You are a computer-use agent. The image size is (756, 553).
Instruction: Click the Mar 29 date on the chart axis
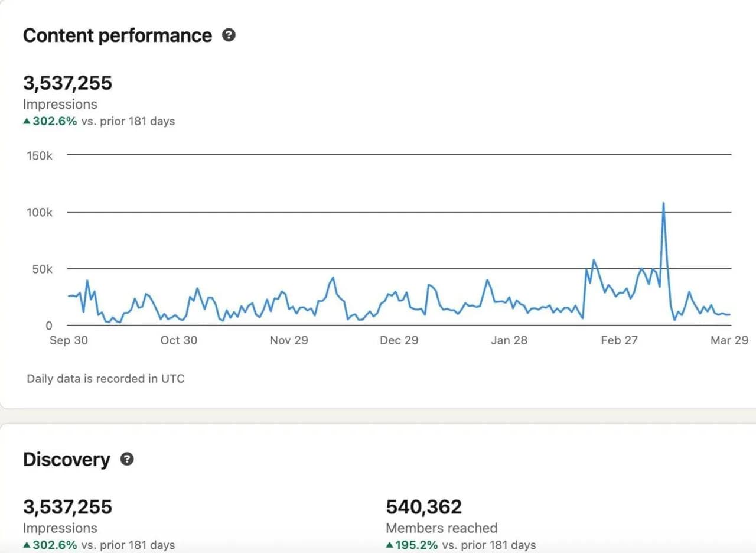point(729,340)
